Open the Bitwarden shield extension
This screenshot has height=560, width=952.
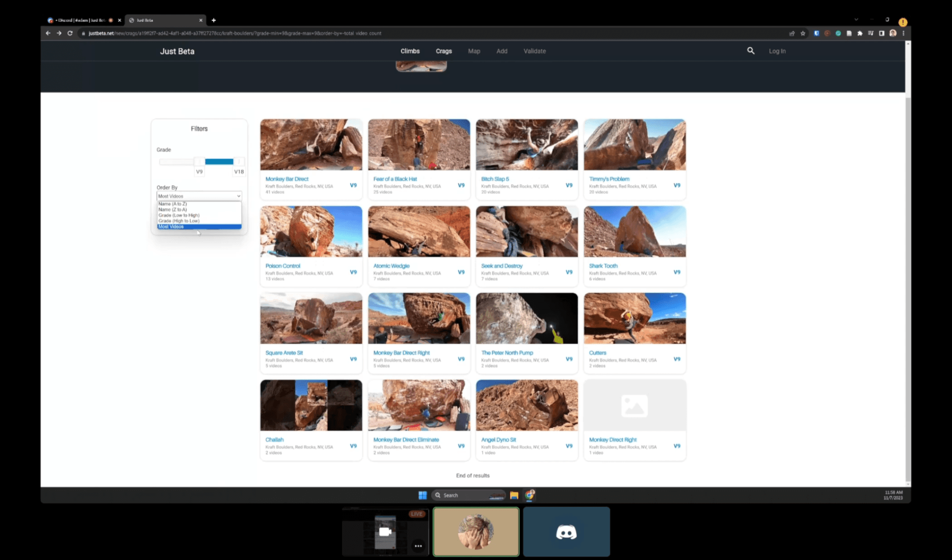816,33
